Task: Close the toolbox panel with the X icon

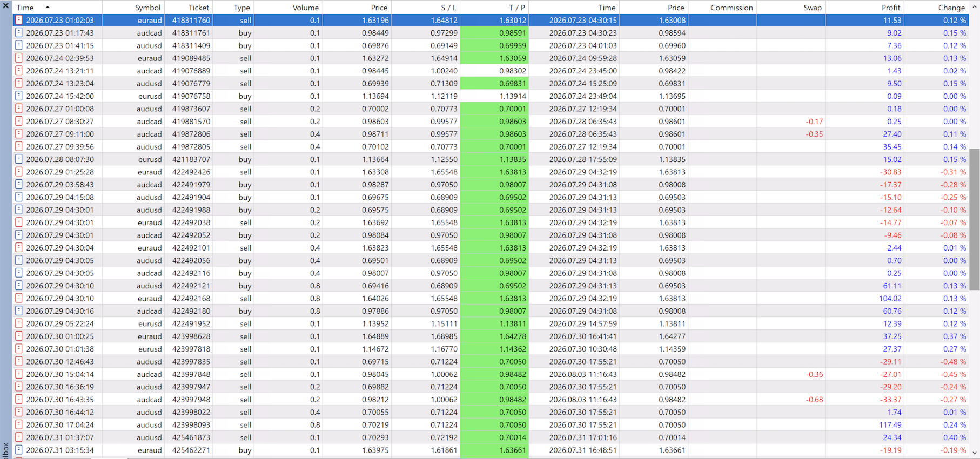Action: coord(5,7)
